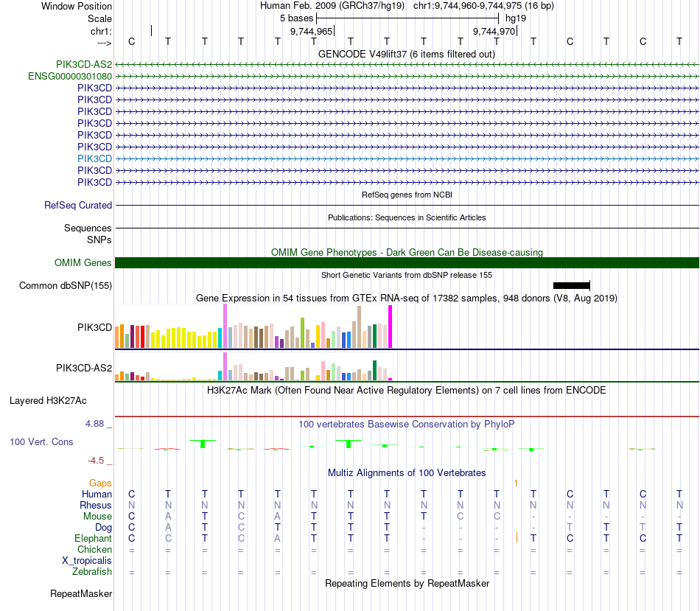
Task: Click the chr1:9,744,960-9,744,975 position text
Action: [x=483, y=6]
